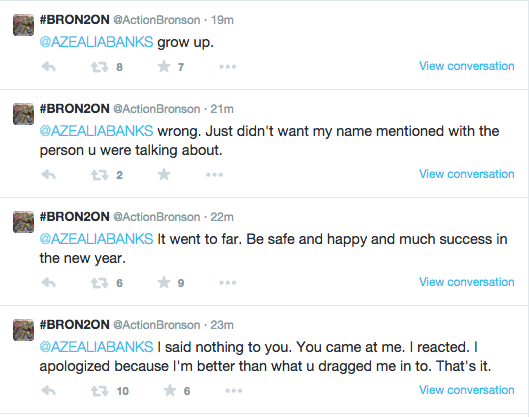Viewport: 529px width, 417px height.
Task: Retweet the "grow up." tweet
Action: tap(100, 67)
